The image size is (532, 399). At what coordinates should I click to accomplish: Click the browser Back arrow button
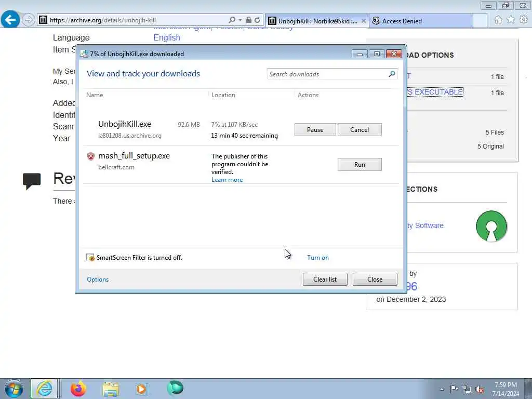(x=10, y=20)
